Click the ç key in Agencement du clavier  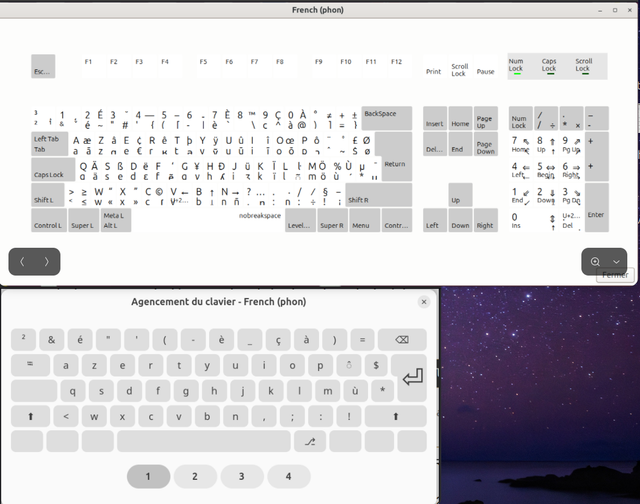pyautogui.click(x=278, y=340)
